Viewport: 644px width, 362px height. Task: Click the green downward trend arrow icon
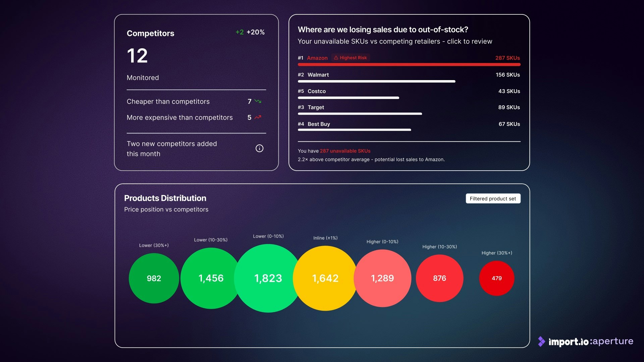pyautogui.click(x=258, y=101)
